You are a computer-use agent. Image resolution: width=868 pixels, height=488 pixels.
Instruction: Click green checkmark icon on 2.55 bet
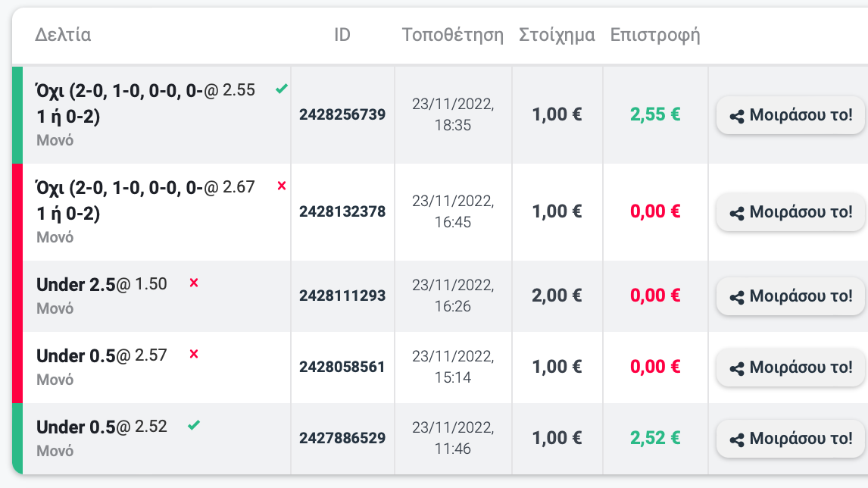coord(282,89)
